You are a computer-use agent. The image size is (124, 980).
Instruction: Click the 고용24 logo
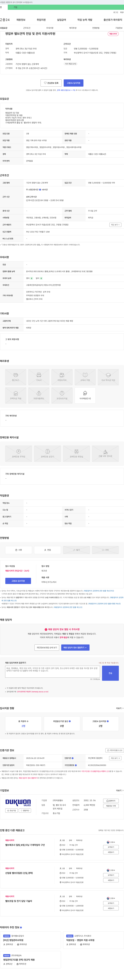[5, 20]
